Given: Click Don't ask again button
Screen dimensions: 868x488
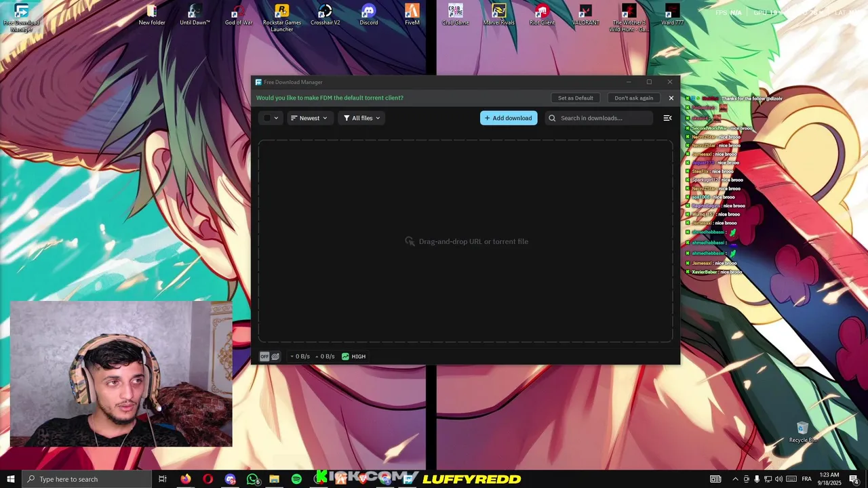Looking at the screenshot, I should coord(633,98).
